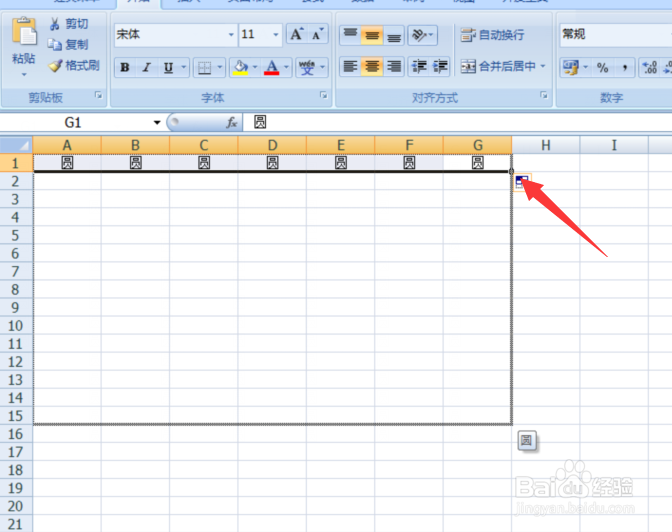Viewport: 672px width, 532px height.
Task: Open the font color dropdown arrow
Action: point(286,67)
